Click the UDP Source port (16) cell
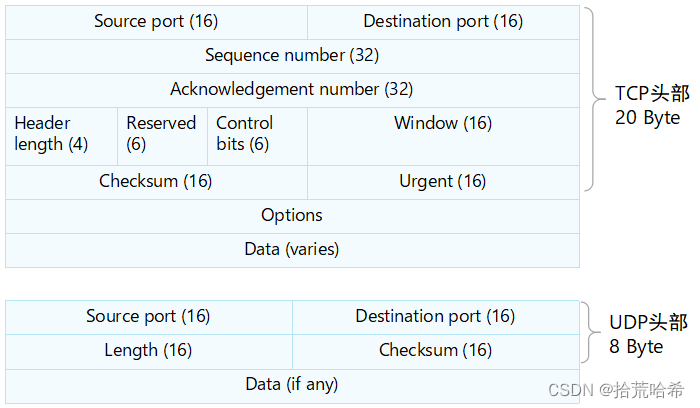Image resolution: width=700 pixels, height=408 pixels. tap(148, 316)
